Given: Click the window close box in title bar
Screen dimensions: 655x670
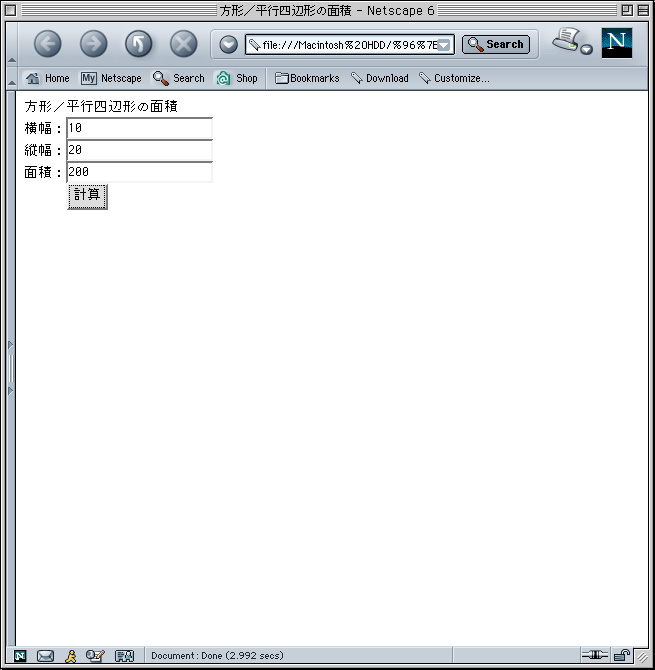Looking at the screenshot, I should coord(11,10).
